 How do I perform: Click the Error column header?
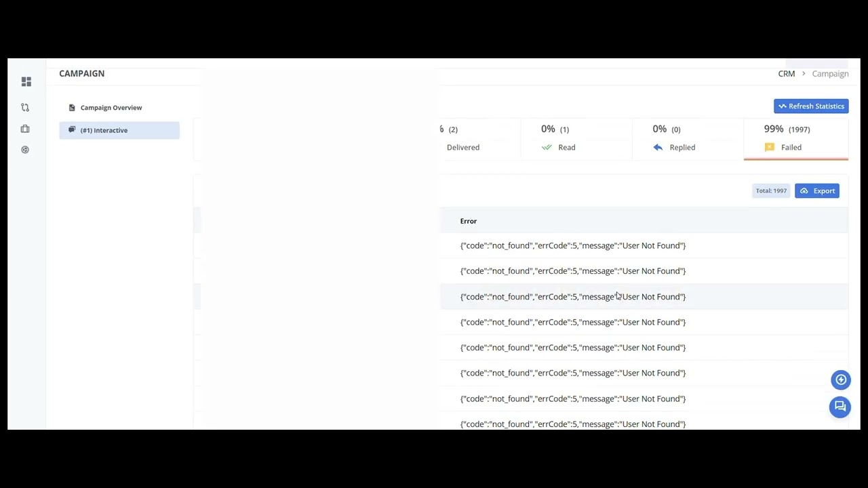click(x=469, y=221)
